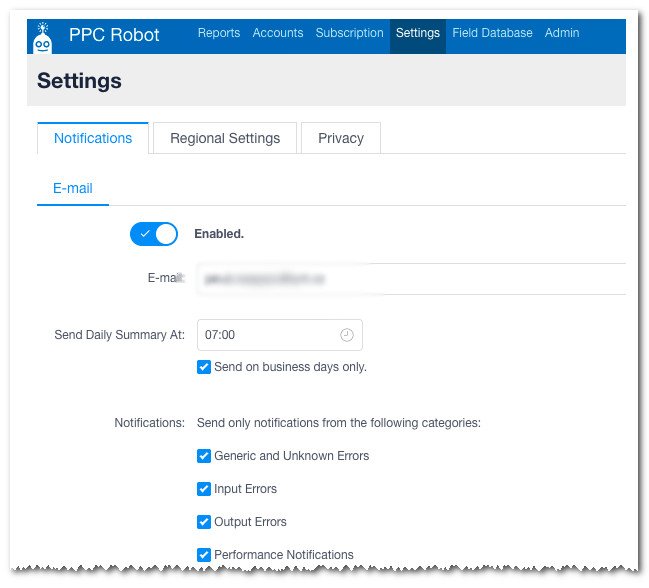Image resolution: width=649 pixels, height=588 pixels.
Task: Toggle the Input Errors checkbox
Action: point(204,489)
